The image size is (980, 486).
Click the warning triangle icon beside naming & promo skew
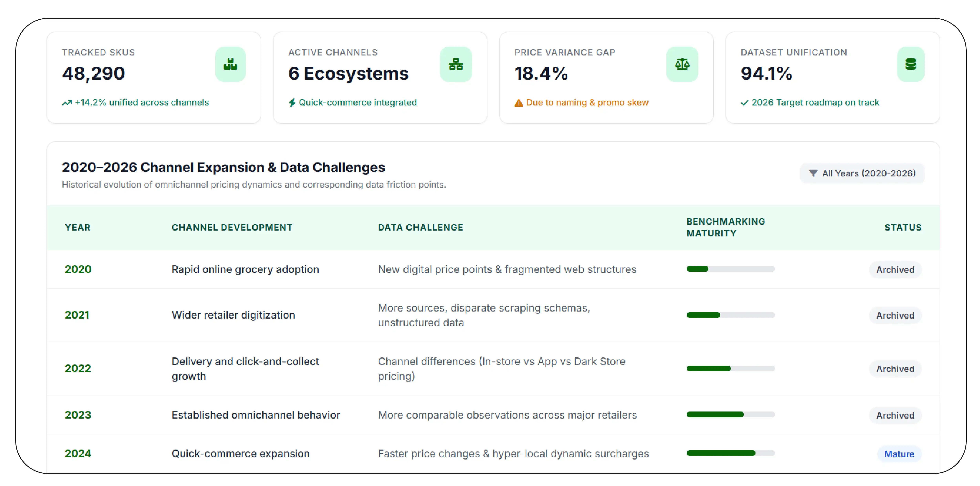click(518, 103)
